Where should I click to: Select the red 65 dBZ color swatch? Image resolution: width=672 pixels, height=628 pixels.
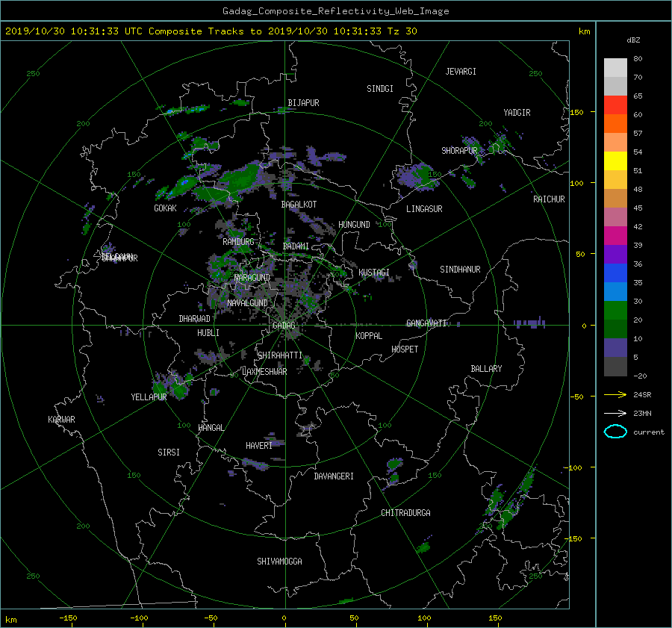tap(615, 105)
